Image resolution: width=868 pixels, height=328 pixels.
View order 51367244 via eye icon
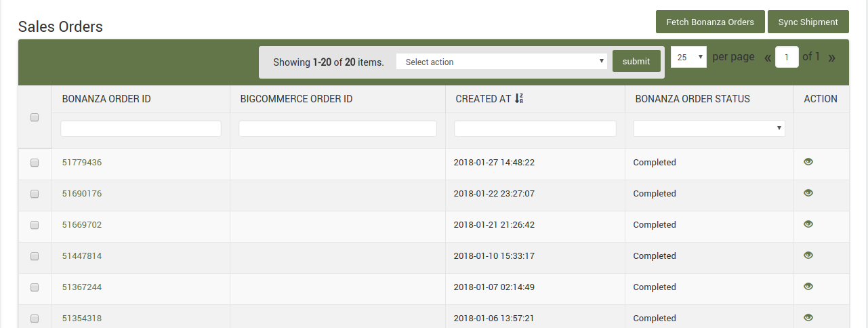[x=808, y=287]
